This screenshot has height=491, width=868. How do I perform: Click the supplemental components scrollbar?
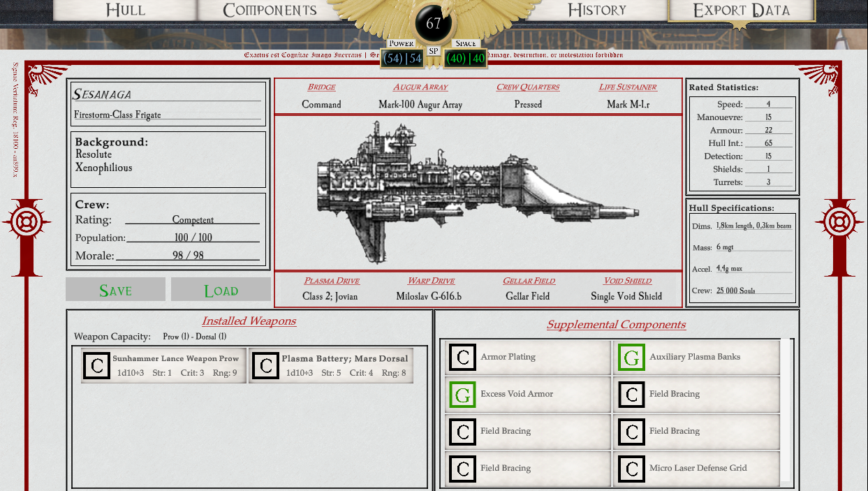click(x=786, y=411)
